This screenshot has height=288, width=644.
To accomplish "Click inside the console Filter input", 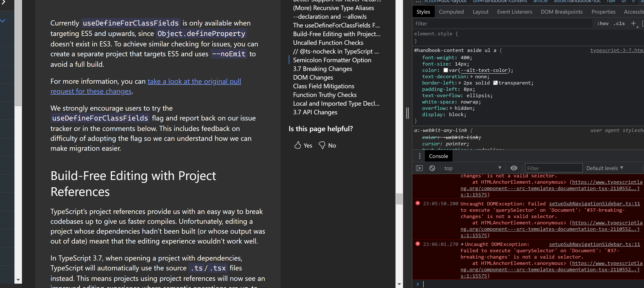I will (554, 168).
